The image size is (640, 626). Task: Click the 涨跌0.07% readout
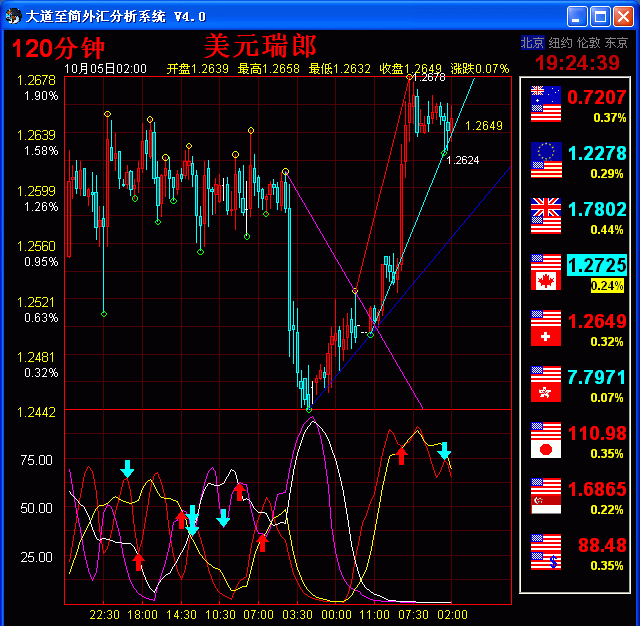click(480, 69)
